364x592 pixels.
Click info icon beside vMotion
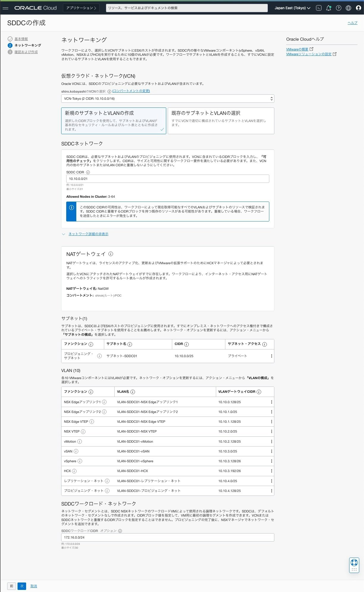click(x=80, y=441)
